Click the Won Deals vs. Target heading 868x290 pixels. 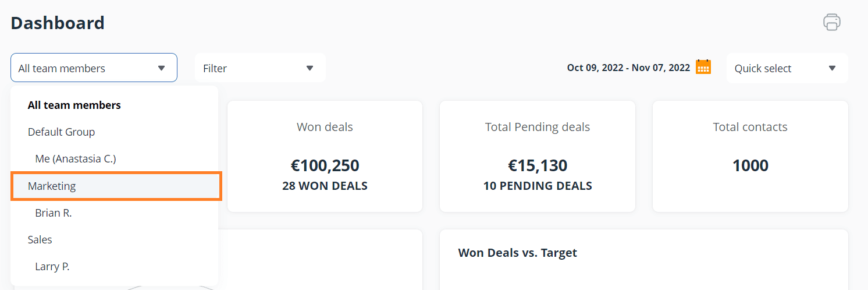pos(517,253)
